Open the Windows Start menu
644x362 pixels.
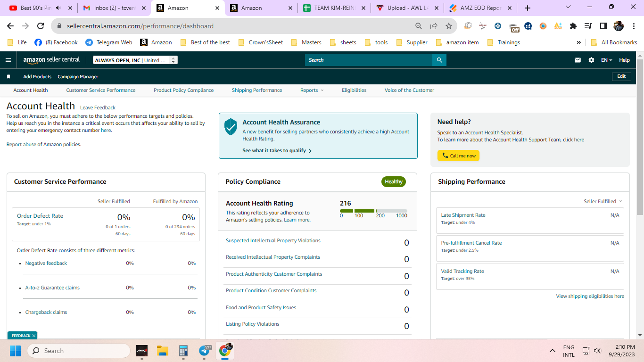point(16,351)
